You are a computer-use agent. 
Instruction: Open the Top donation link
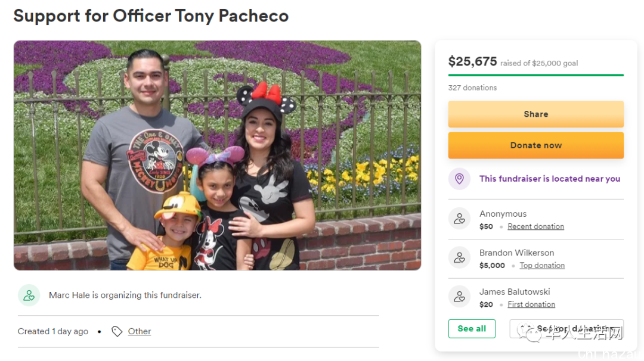(x=542, y=266)
